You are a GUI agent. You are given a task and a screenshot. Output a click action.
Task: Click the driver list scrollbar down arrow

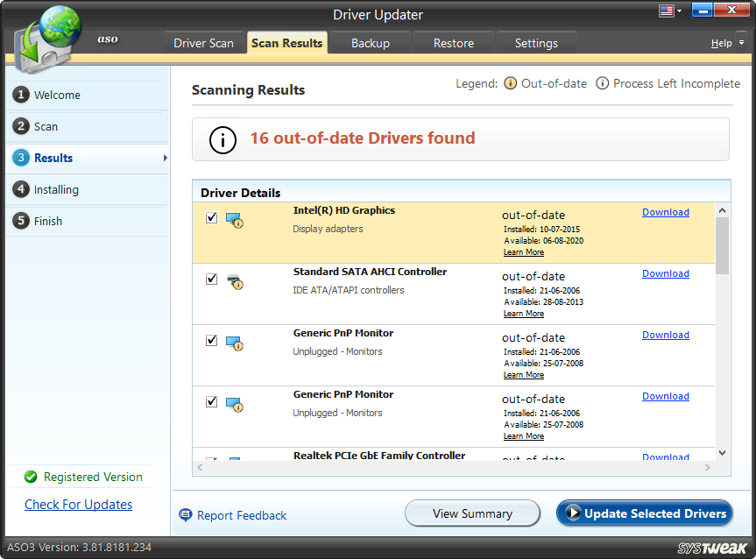722,452
